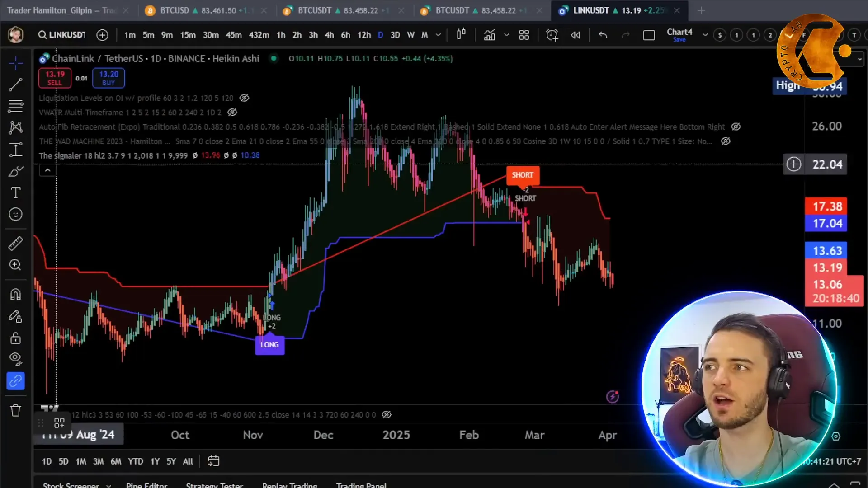The width and height of the screenshot is (868, 488).
Task: Switch to the 1m timeframe
Action: tap(130, 35)
